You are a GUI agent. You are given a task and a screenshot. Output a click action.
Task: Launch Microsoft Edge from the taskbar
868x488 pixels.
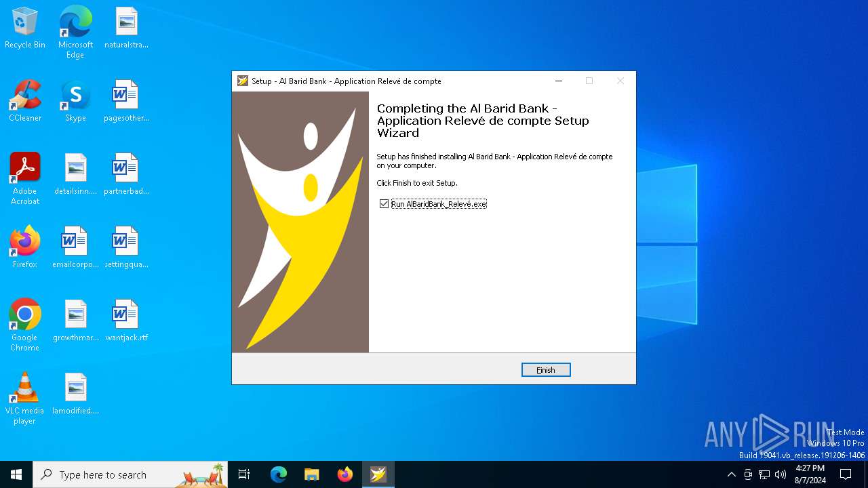point(279,474)
